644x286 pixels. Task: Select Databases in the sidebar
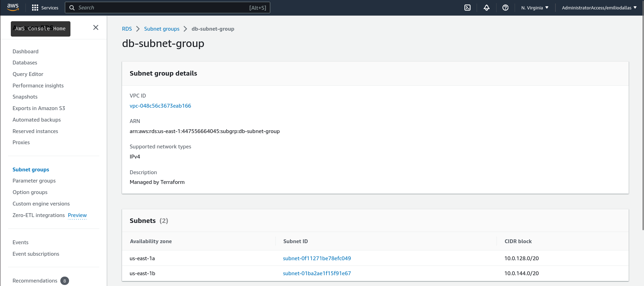(25, 63)
